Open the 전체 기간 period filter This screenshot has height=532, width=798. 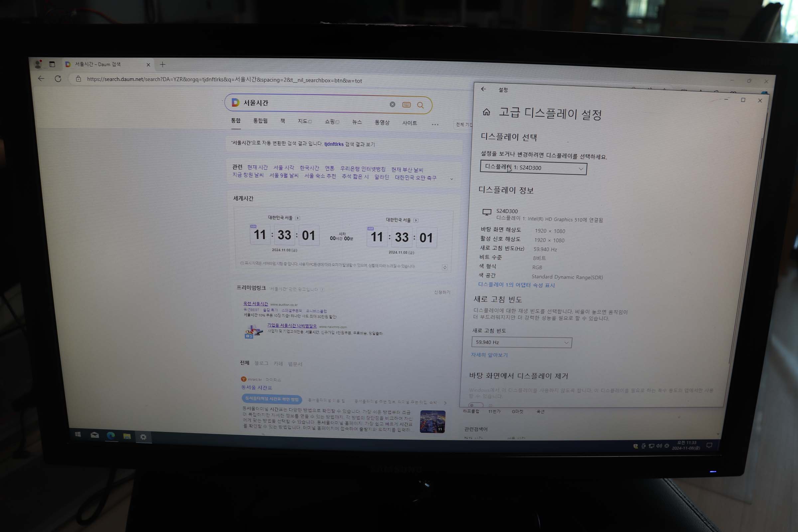pyautogui.click(x=464, y=124)
